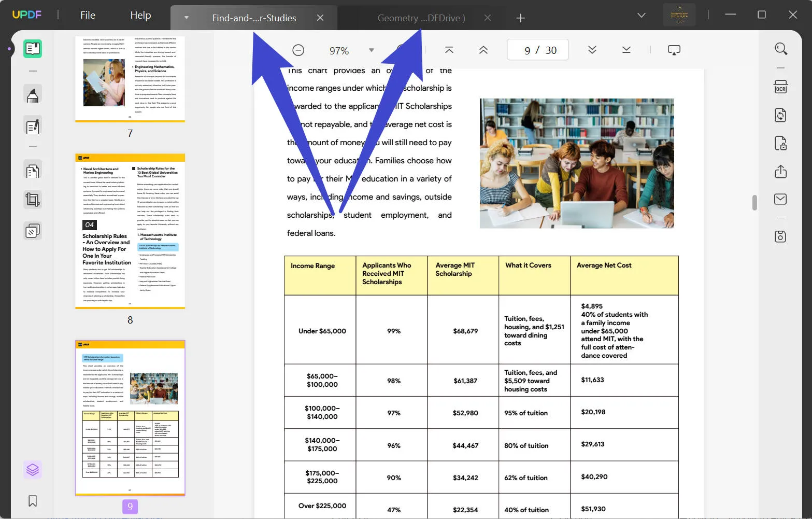
Task: Run OCR on the document
Action: point(781,87)
